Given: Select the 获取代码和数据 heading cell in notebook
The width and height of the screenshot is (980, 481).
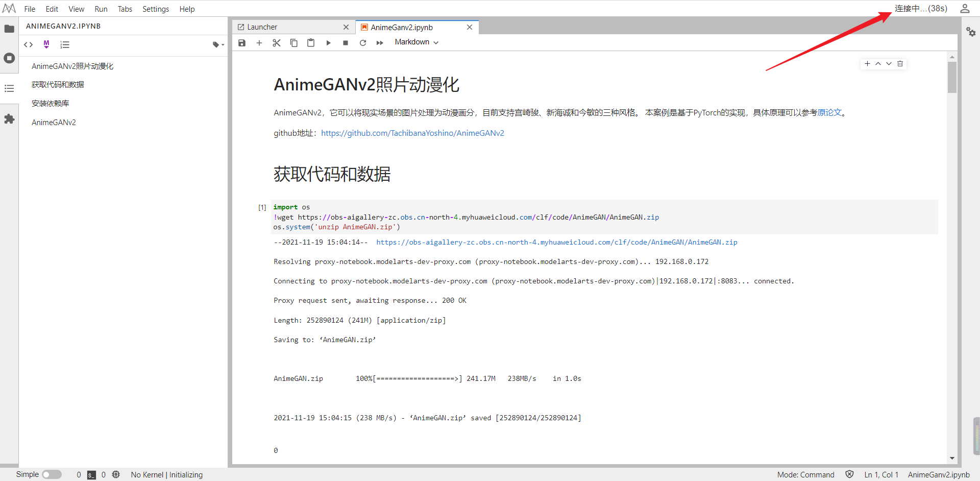Looking at the screenshot, I should (x=332, y=174).
